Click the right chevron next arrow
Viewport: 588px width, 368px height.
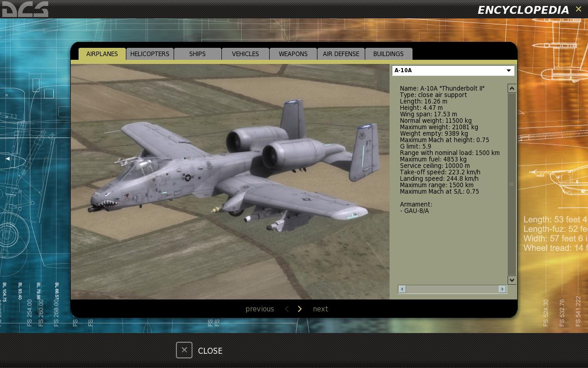300,309
